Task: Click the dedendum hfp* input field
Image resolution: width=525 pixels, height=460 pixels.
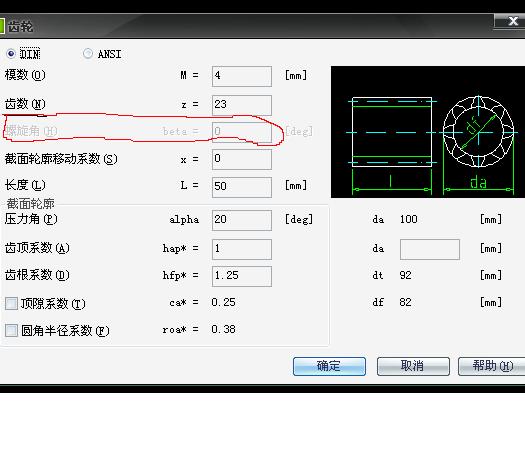Action: (242, 276)
